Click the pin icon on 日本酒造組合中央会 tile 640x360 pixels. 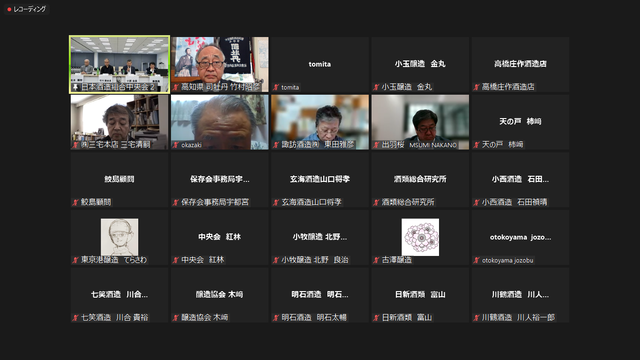point(76,87)
